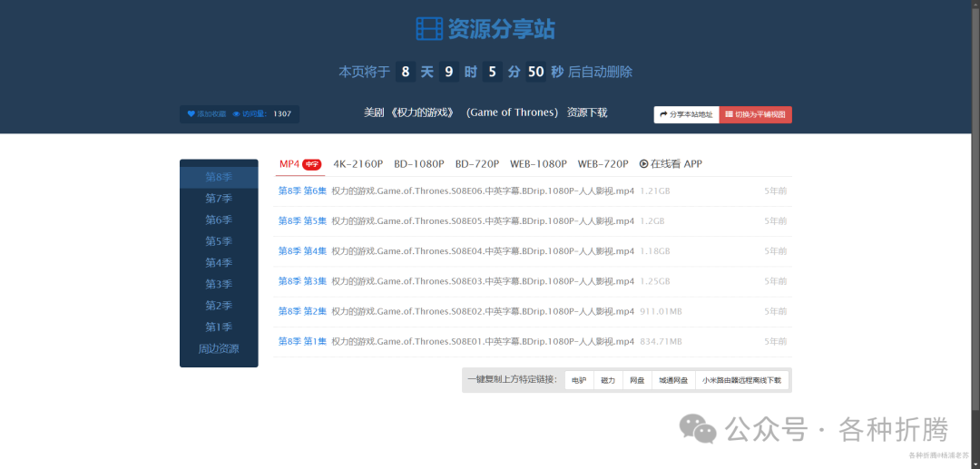The width and height of the screenshot is (980, 469).
Task: Click the eye icon beside 访问量
Action: tap(236, 114)
